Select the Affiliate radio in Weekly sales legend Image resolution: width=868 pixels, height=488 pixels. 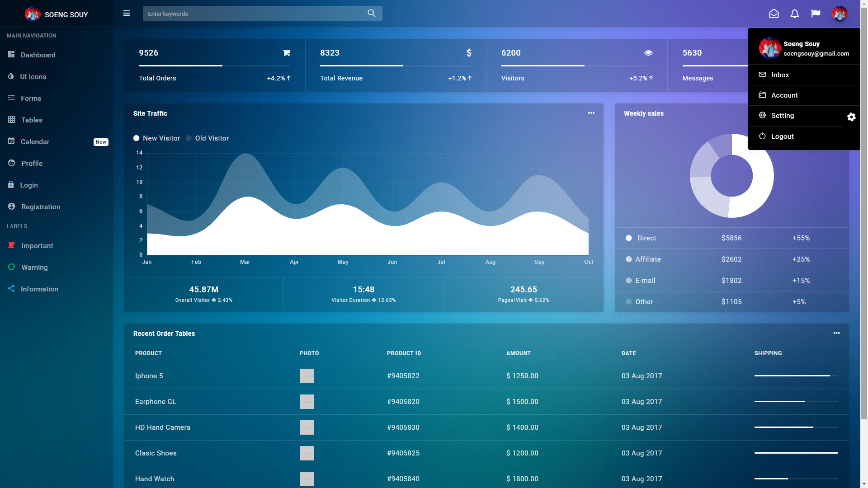click(x=628, y=259)
